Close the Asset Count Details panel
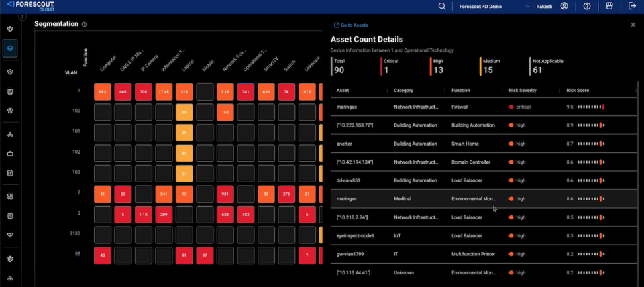Screen dimensions: 644x287 pos(633,25)
